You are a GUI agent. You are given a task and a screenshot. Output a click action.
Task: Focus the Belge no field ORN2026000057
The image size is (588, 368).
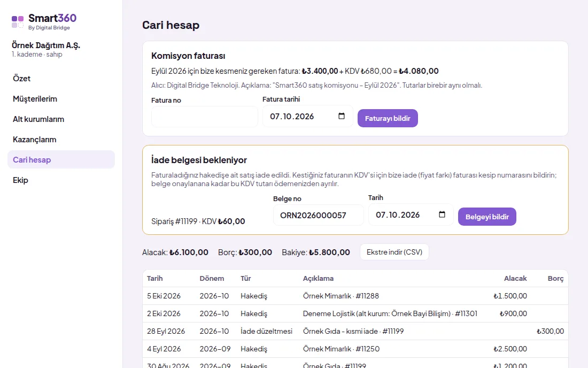(318, 215)
